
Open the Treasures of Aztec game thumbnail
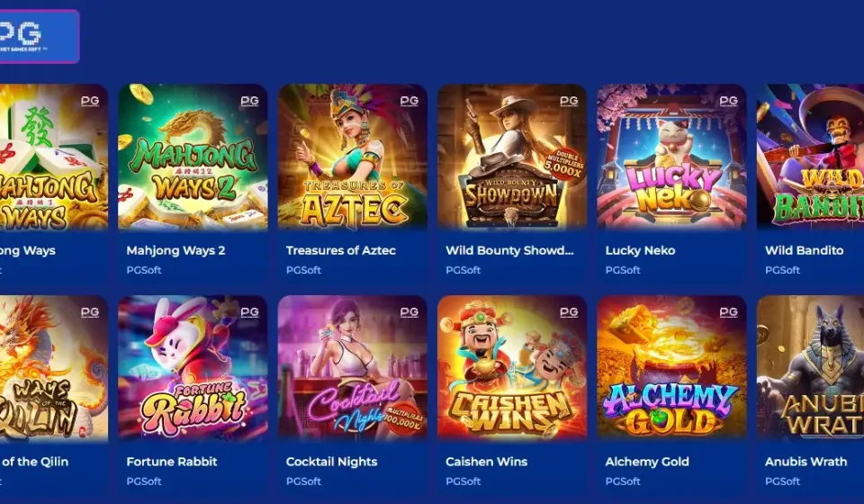point(352,157)
